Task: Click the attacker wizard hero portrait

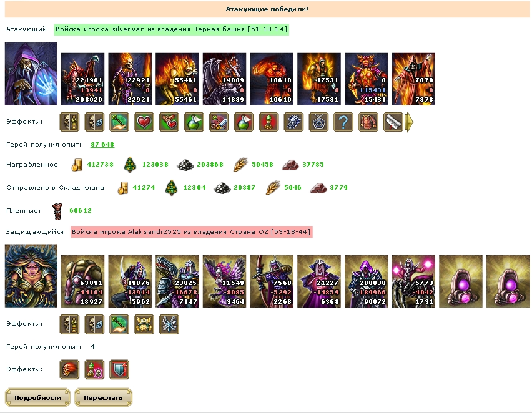Action: point(31,73)
